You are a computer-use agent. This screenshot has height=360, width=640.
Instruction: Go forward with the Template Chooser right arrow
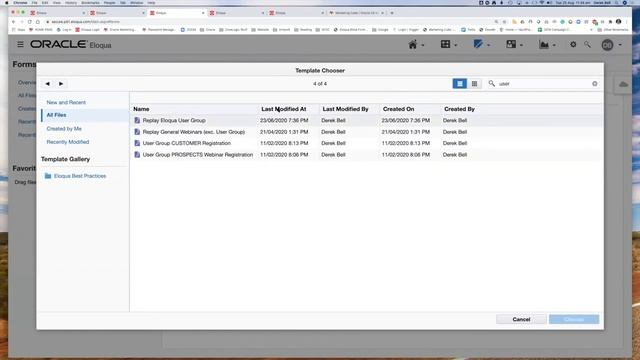61,84
